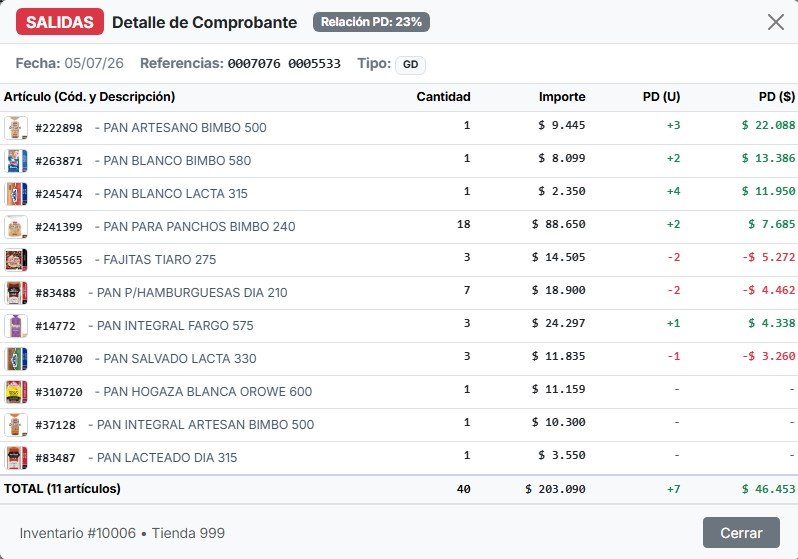This screenshot has height=559, width=798.
Task: Select article code #245474
Action: [59, 194]
